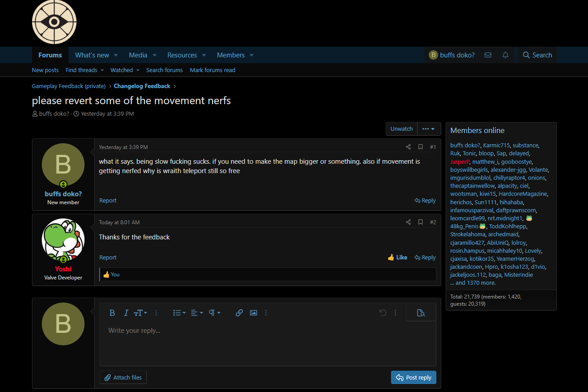Expand the Resources dropdown arrow

click(204, 55)
